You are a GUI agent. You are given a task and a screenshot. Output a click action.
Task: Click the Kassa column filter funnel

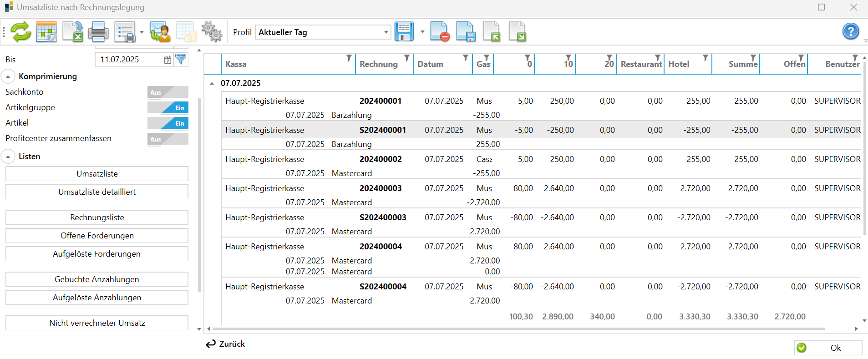click(x=349, y=58)
